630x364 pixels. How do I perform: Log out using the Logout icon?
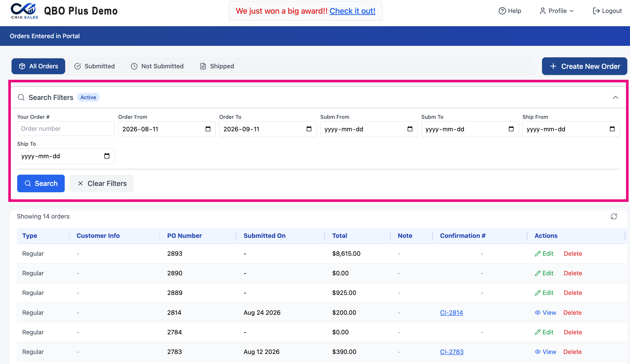point(596,11)
